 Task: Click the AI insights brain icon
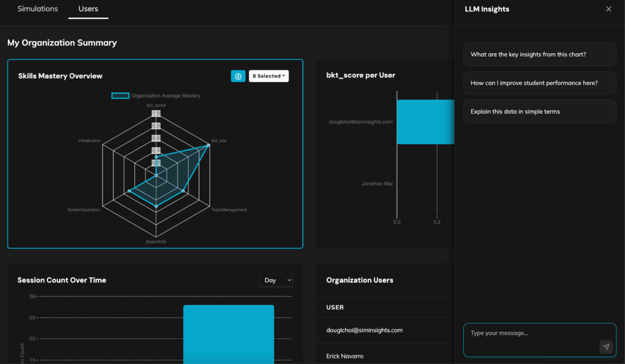click(238, 76)
